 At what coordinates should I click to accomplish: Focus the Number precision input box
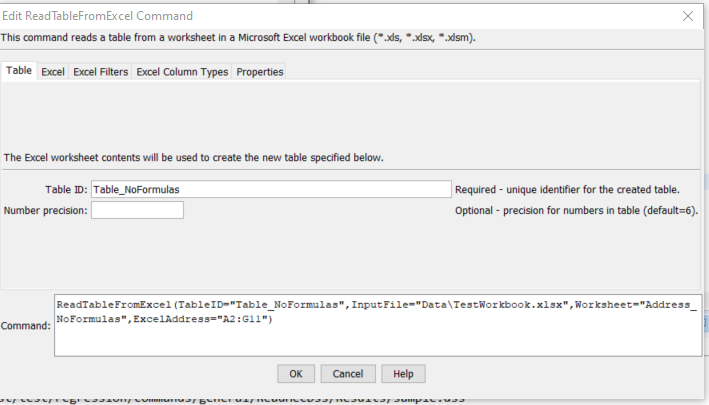tap(137, 210)
